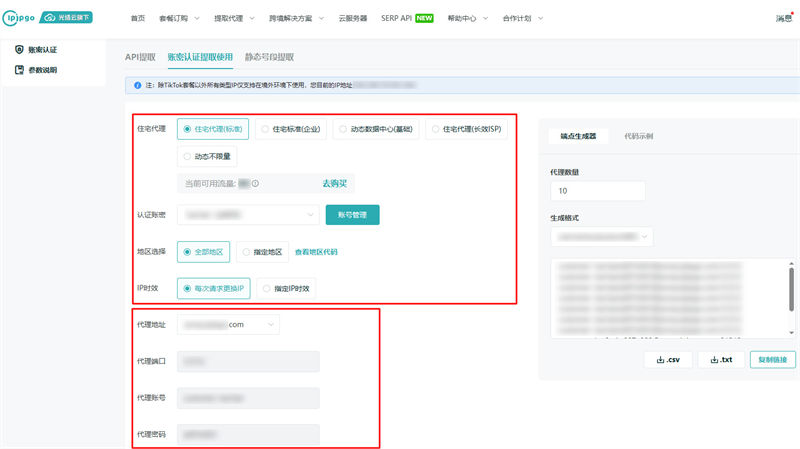Click the 代理密码 field
Viewport: 800px width, 449px height.
(248, 434)
